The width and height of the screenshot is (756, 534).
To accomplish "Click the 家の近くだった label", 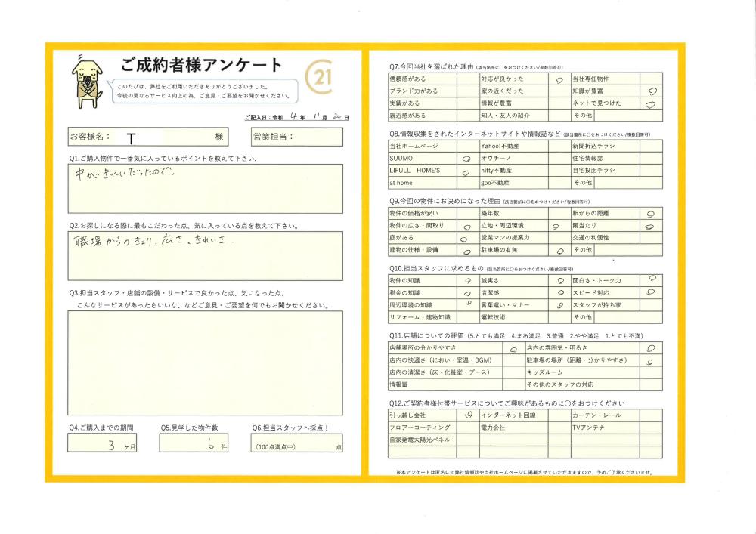I will tap(502, 91).
